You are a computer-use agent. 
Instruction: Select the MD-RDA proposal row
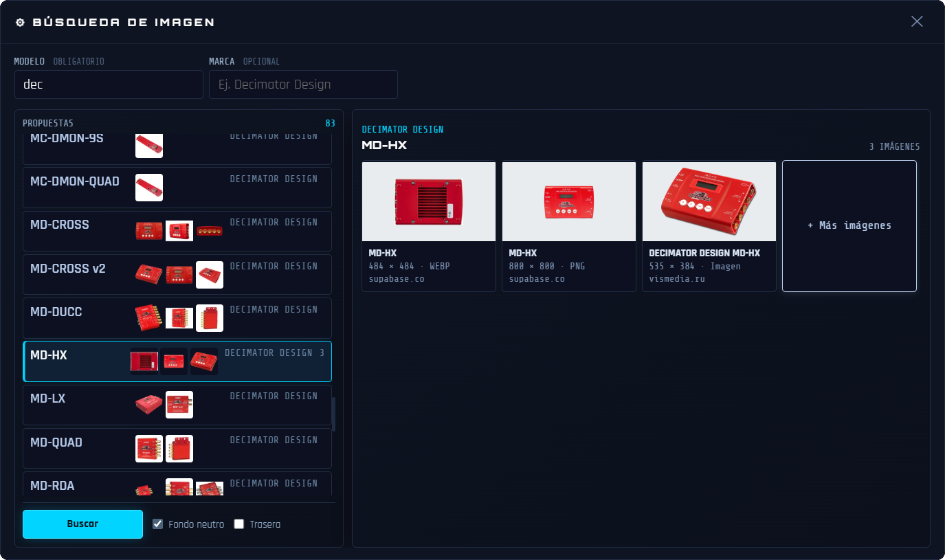click(177, 484)
